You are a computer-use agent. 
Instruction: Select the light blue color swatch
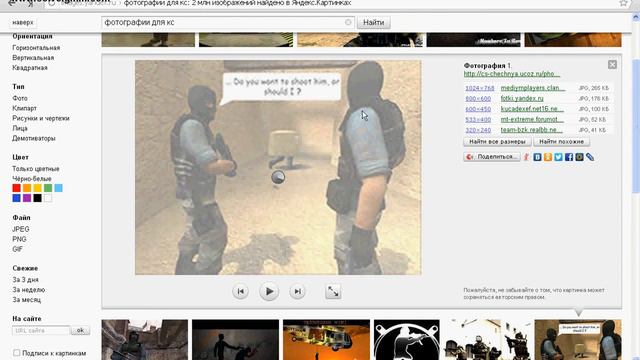coord(59,188)
